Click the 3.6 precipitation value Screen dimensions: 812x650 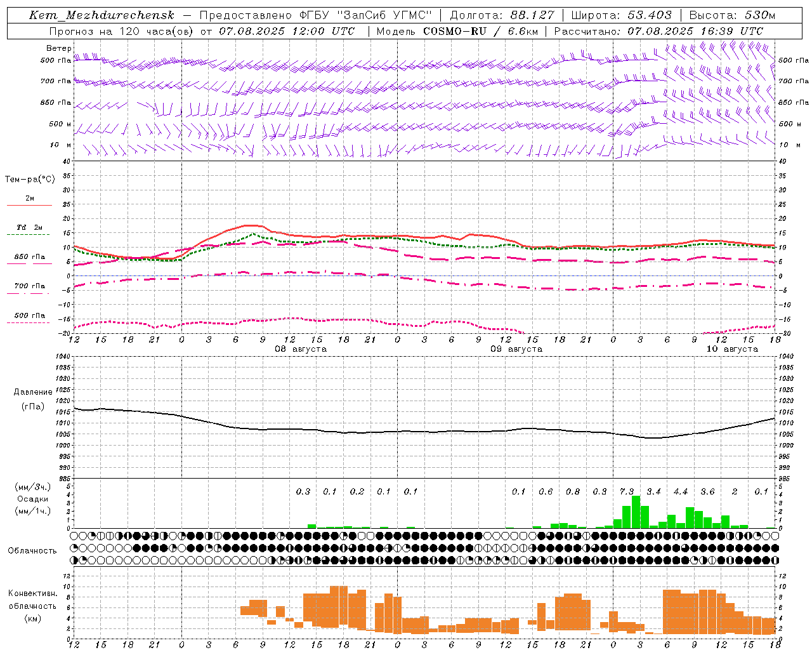point(707,491)
